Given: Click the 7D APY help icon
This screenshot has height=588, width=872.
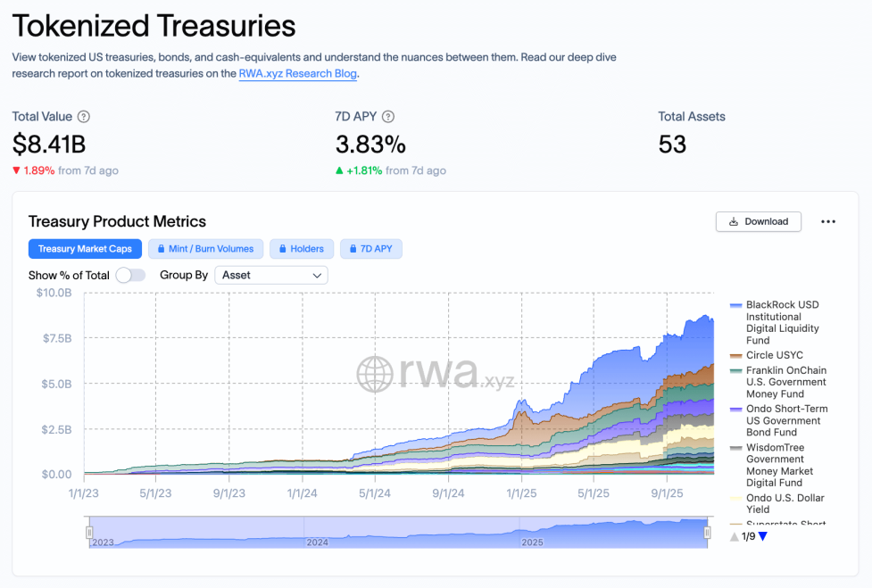Looking at the screenshot, I should pos(388,117).
